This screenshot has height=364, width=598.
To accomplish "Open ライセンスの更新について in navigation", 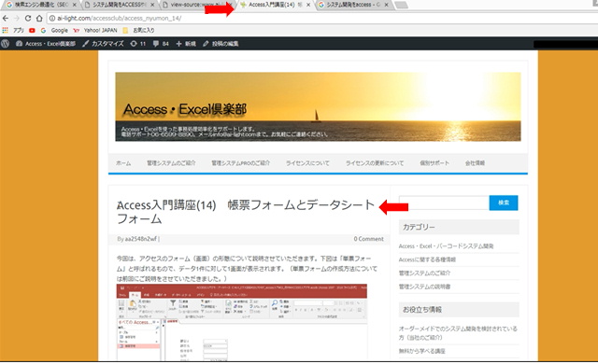I will point(375,163).
